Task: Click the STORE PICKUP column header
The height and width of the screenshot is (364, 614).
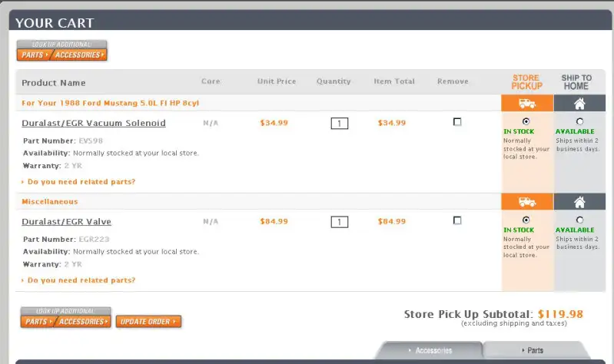Action: click(526, 82)
